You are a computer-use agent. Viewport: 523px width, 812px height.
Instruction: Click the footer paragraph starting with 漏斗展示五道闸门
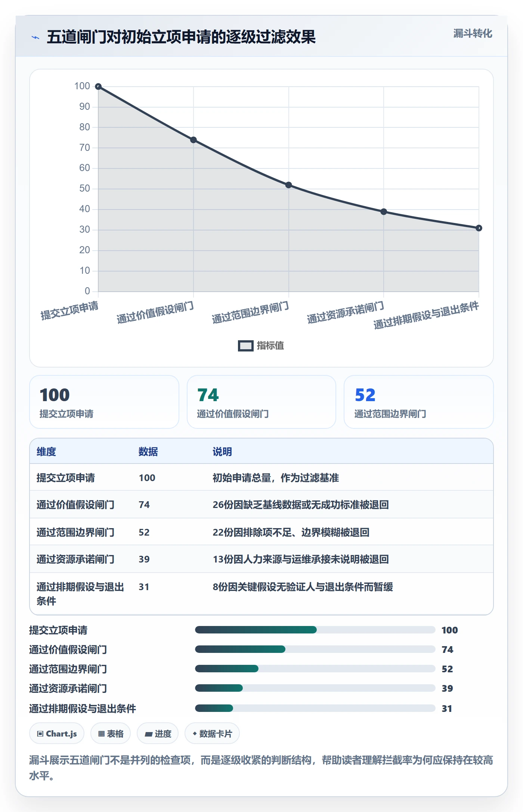point(261,768)
